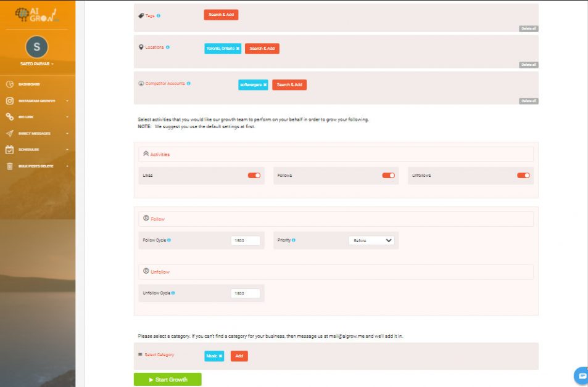Open the Priority dropdown set to Before

tap(372, 240)
